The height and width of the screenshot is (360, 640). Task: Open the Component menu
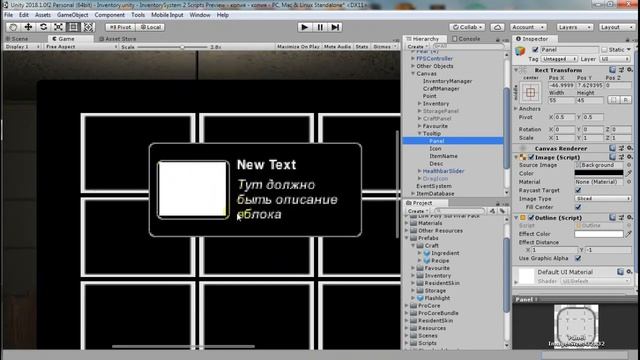[x=109, y=15]
